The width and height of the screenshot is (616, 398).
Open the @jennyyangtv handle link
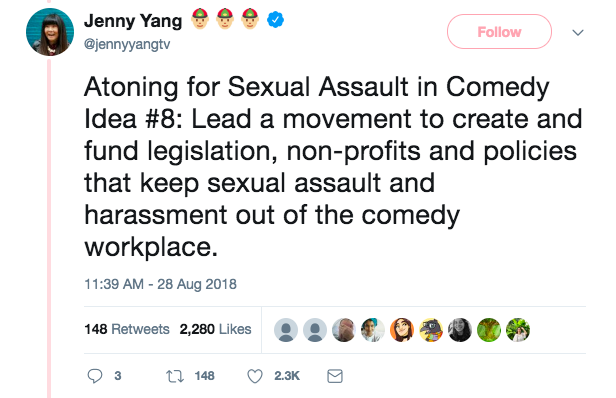click(x=127, y=44)
